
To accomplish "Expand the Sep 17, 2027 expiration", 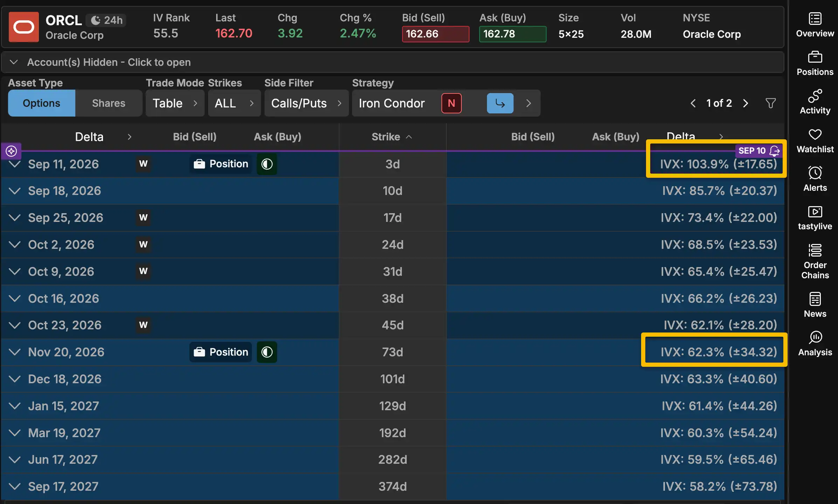I will click(x=15, y=486).
